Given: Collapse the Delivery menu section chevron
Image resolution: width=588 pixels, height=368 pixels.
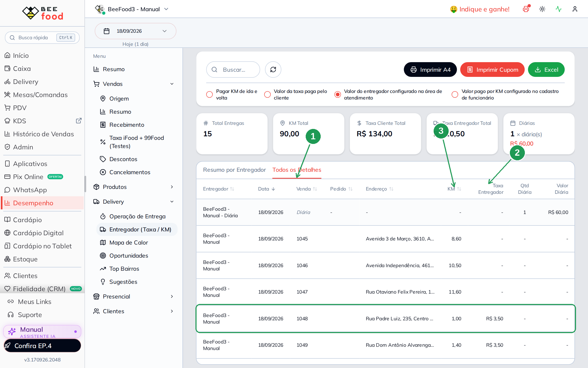Looking at the screenshot, I should click(x=172, y=201).
